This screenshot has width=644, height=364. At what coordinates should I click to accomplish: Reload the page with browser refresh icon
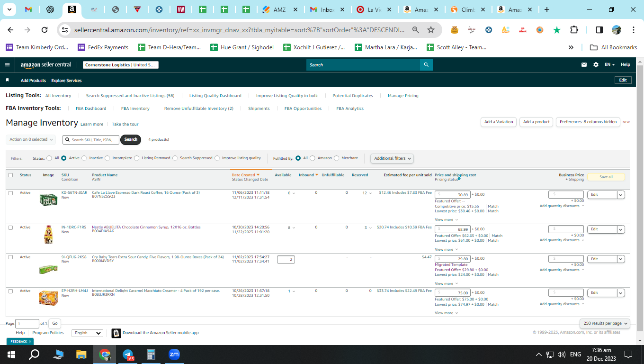(45, 30)
